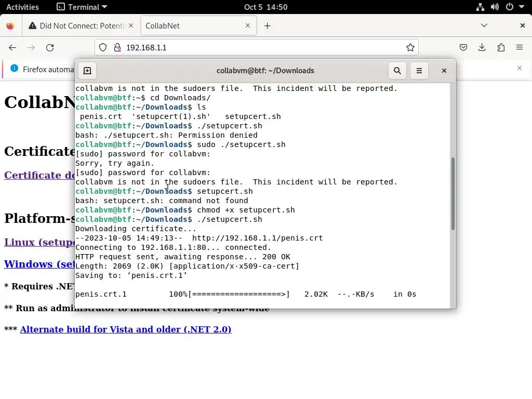Open the clock showing Oct 5 14:50
This screenshot has height=399, width=532.
click(x=265, y=7)
